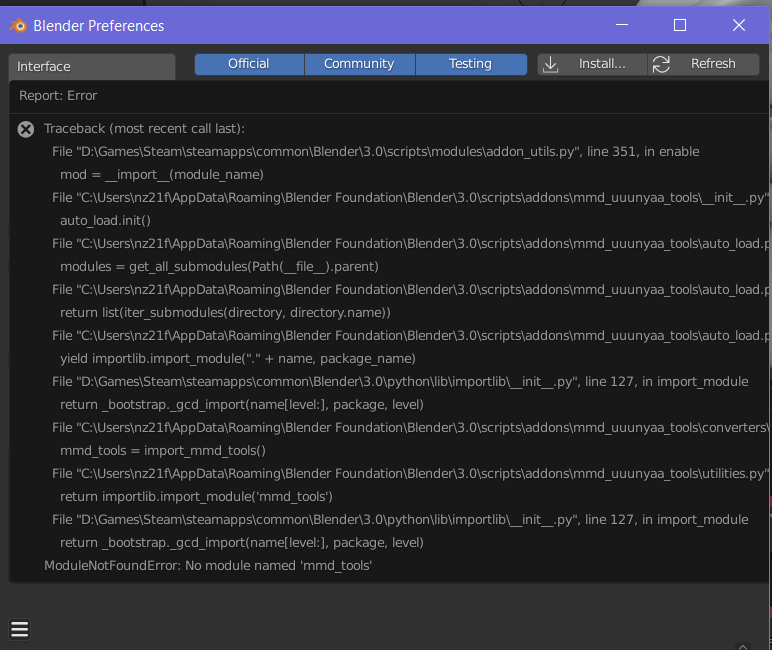
Task: Click the ModuleNotFoundError message line
Action: tap(208, 565)
